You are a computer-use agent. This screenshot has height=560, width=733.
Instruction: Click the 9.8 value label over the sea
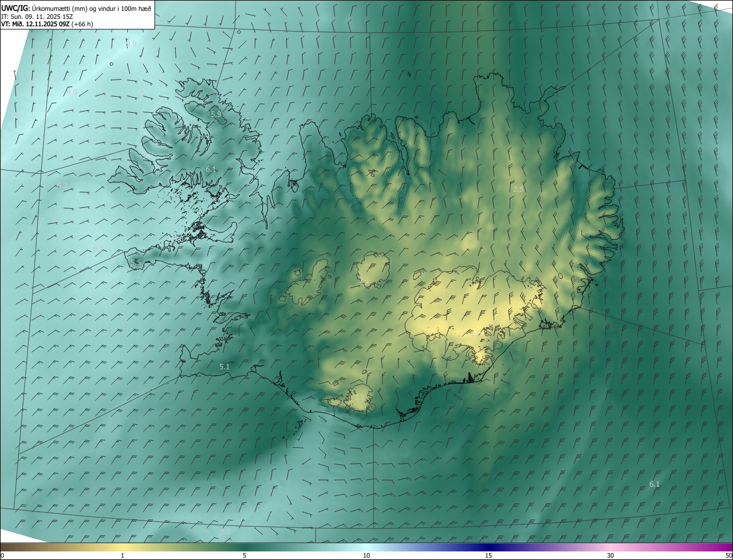72,92
